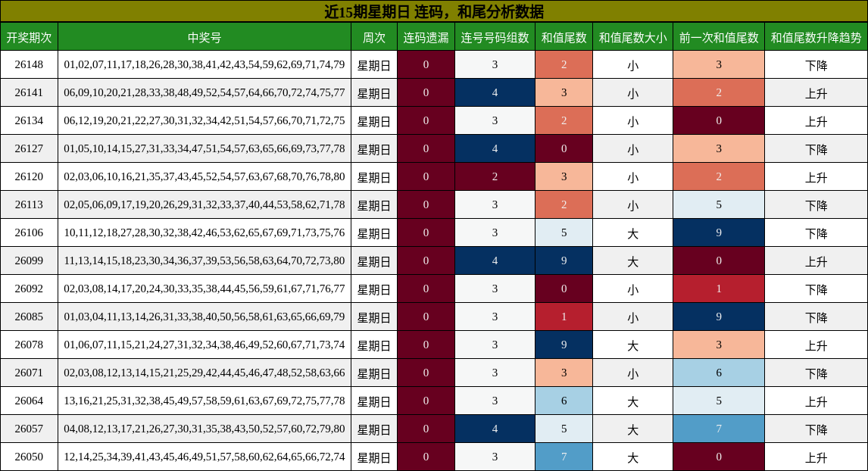Select draw number 26078
Viewport: 868px width, 471px height.
tap(29, 345)
